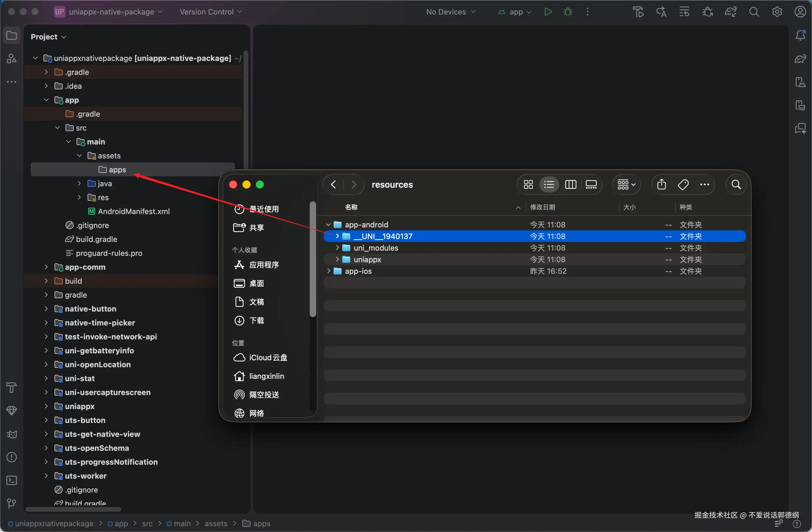The image size is (812, 532).
Task: Switch Finder to column view
Action: tap(570, 184)
